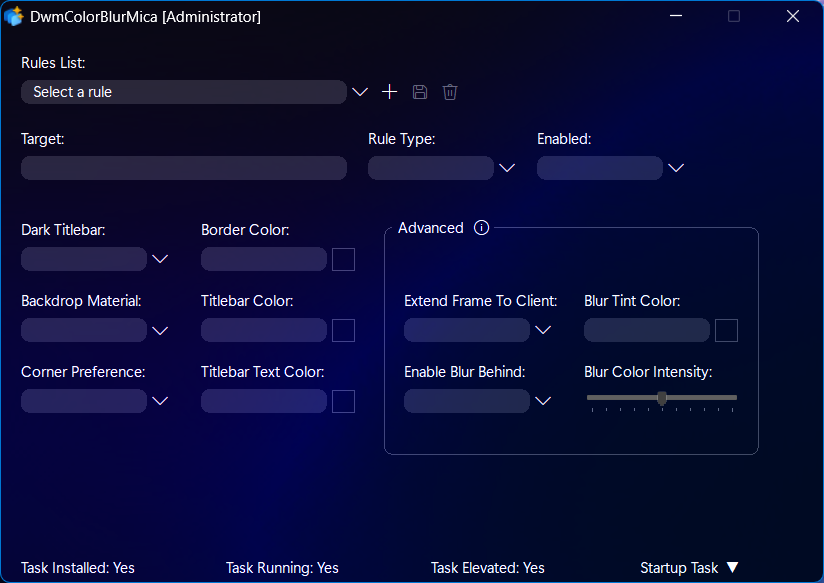Pick a color from the Border Color swatch

point(344,259)
